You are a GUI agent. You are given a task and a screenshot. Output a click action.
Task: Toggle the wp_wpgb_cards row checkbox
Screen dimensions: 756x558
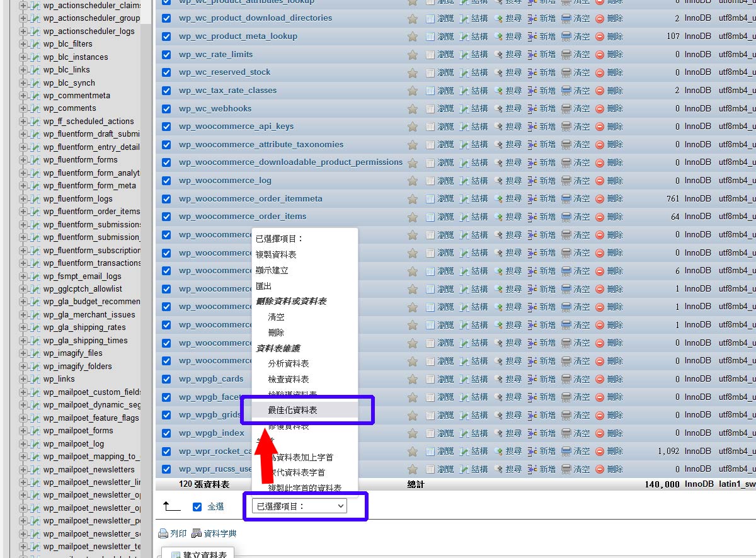tap(166, 379)
